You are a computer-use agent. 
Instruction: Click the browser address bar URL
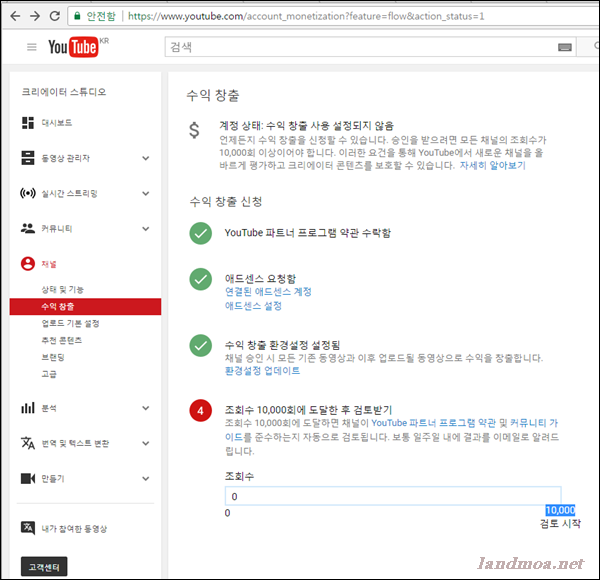point(306,16)
